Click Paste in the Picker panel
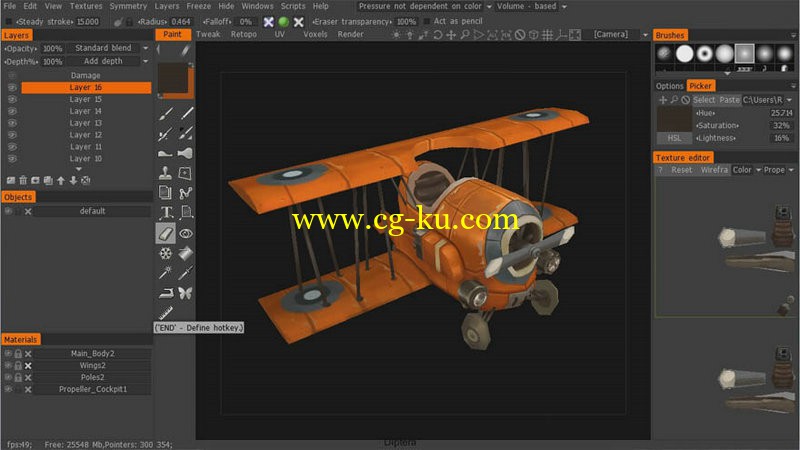The image size is (800, 450). [729, 100]
